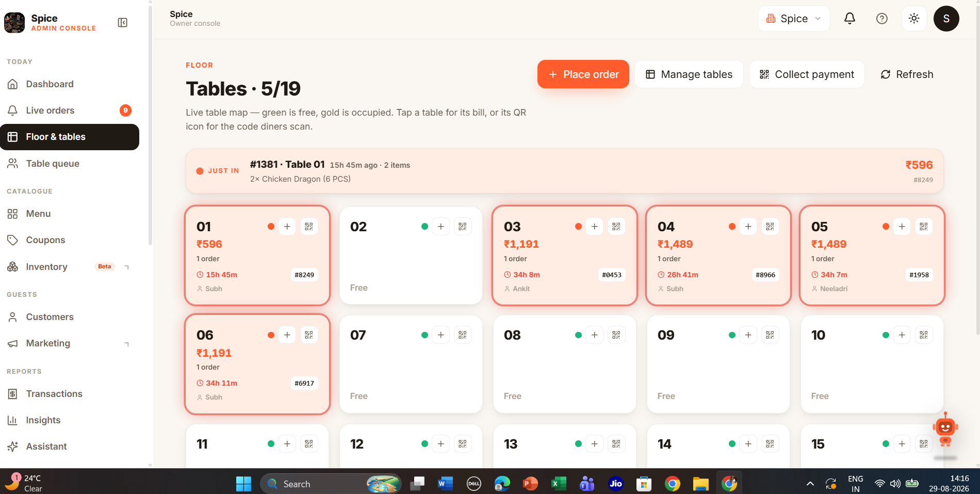Open table 03 bill card ₹1,191
Viewport: 980px width, 494px height.
565,256
